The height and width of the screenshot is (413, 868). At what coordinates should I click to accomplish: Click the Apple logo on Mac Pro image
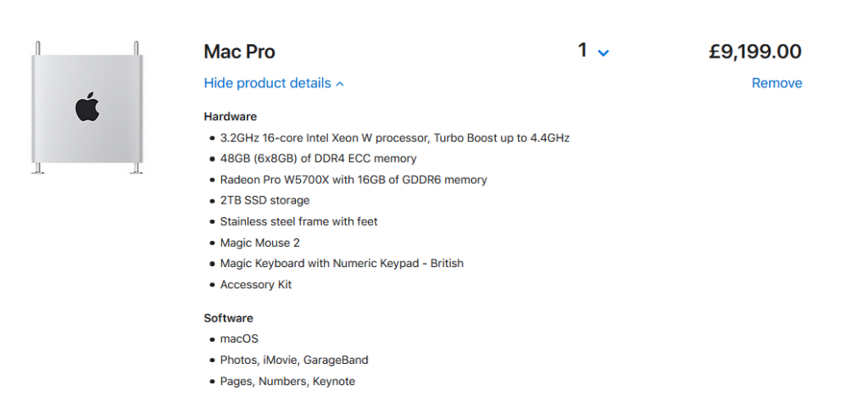(x=87, y=108)
